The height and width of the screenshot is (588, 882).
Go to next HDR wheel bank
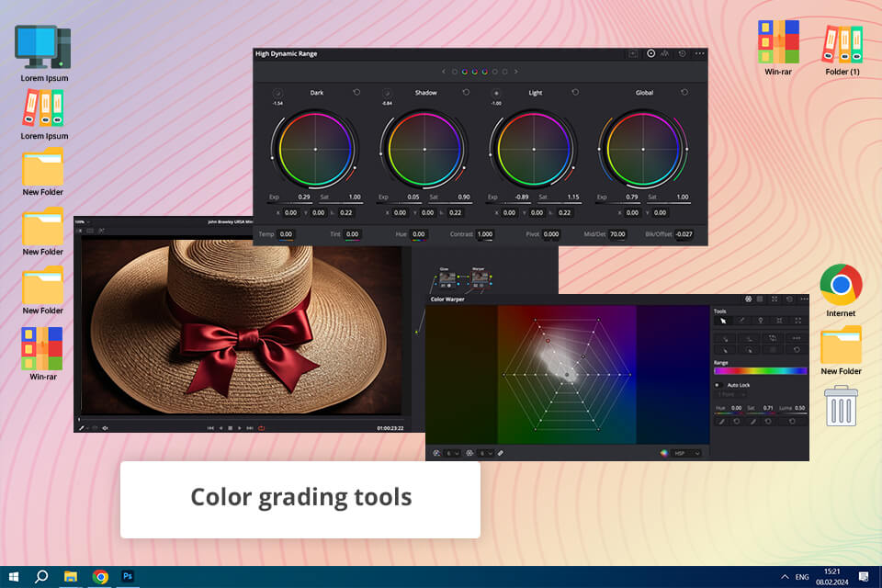[x=515, y=72]
